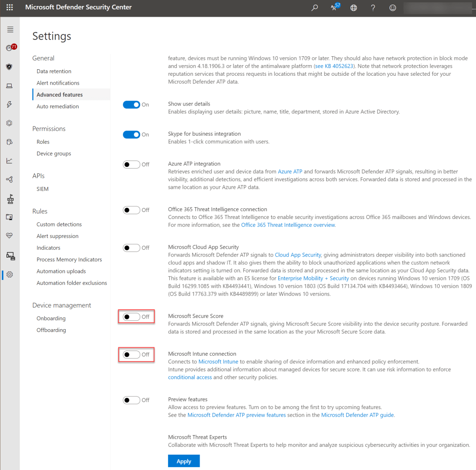Expand the hamburger navigation menu
Viewport: 476px width, 470px height.
tap(10, 30)
